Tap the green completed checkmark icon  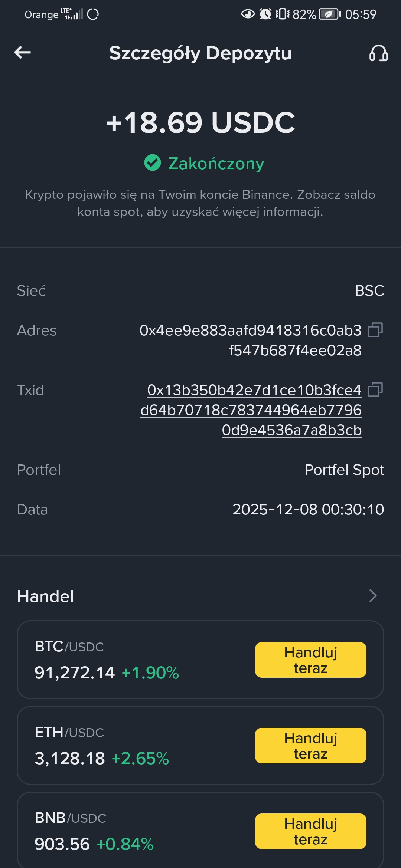point(153,163)
